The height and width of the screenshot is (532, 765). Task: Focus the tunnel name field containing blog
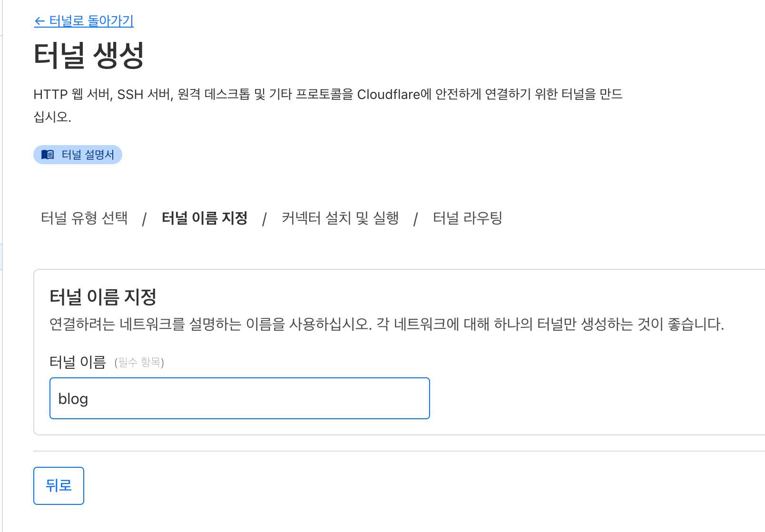[x=240, y=398]
